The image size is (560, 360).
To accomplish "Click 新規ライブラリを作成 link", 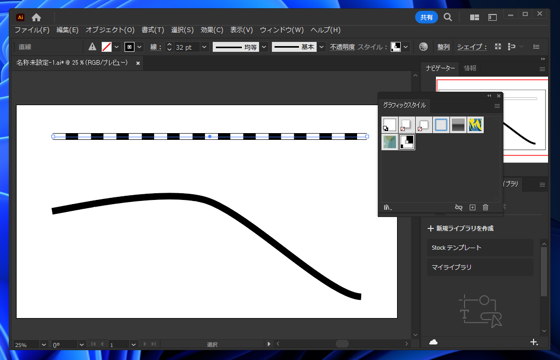I will 461,228.
